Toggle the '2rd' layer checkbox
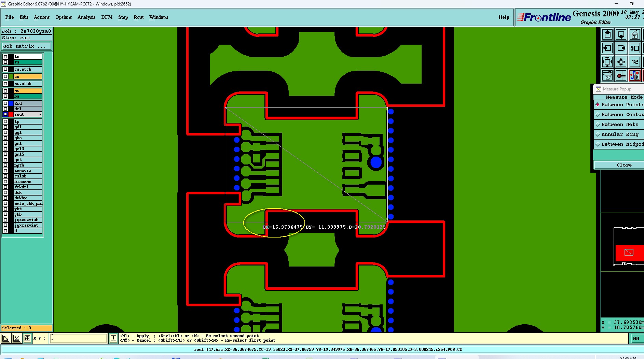The image size is (644, 359). point(5,103)
